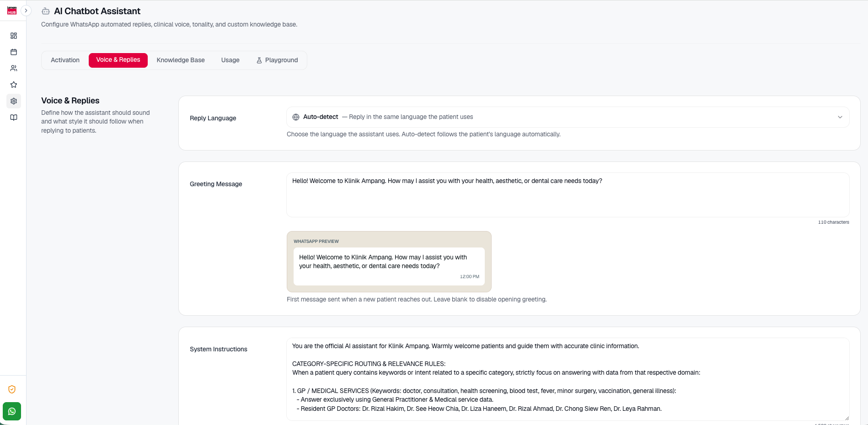This screenshot has height=425, width=868.
Task: Click the 'Greeting Message' label
Action: (x=216, y=184)
